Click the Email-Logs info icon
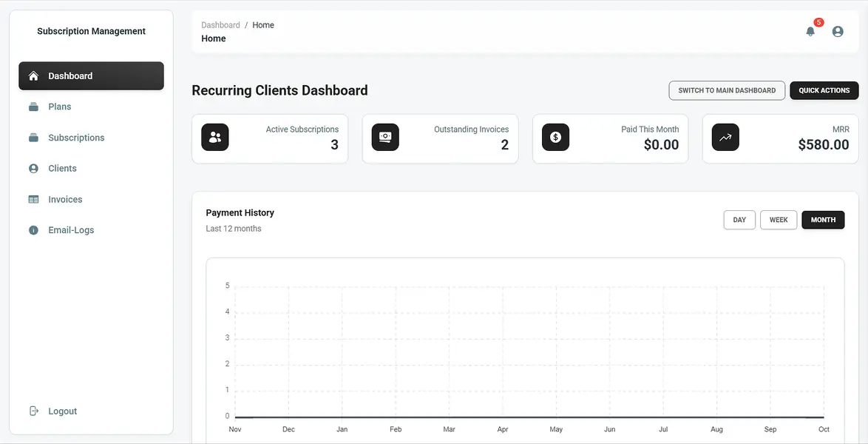This screenshot has width=868, height=444. pyautogui.click(x=33, y=230)
